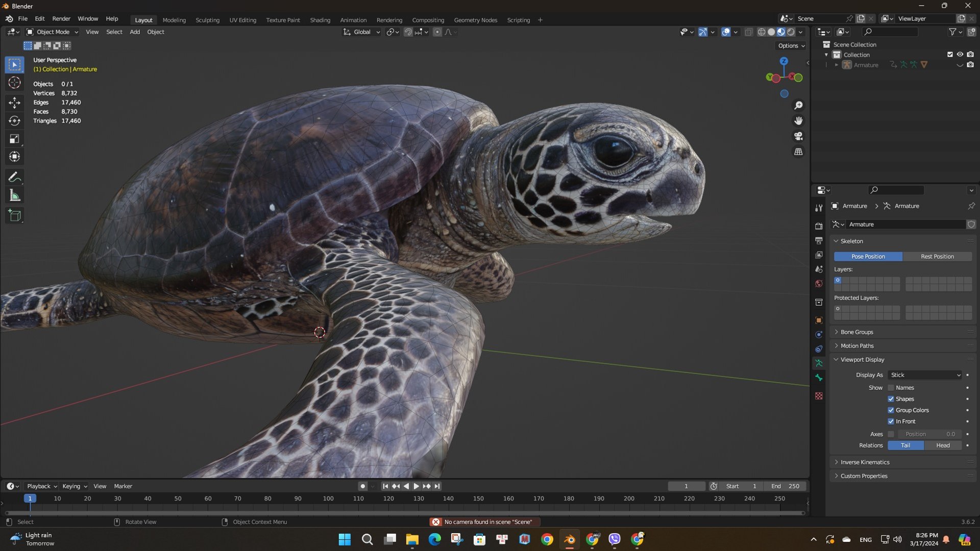Open the Object Mode dropdown
Image resolution: width=980 pixels, height=551 pixels.
(53, 32)
